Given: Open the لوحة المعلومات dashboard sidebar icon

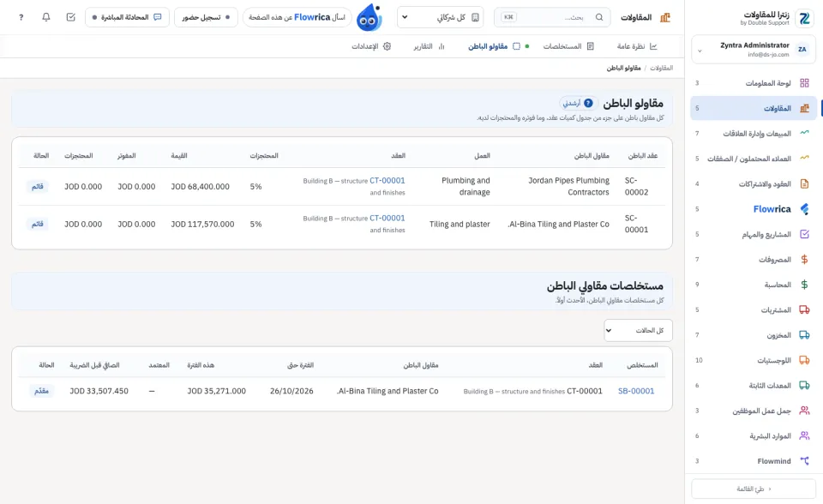Looking at the screenshot, I should pos(804,83).
